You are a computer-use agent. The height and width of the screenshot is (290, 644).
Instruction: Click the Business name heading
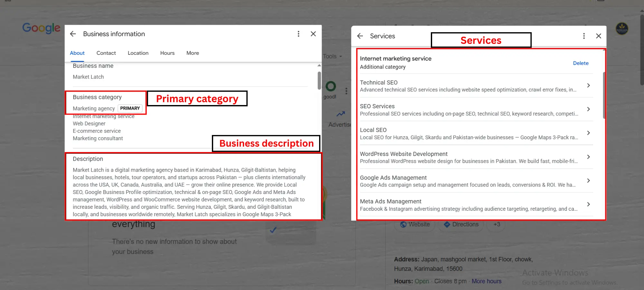tap(93, 66)
